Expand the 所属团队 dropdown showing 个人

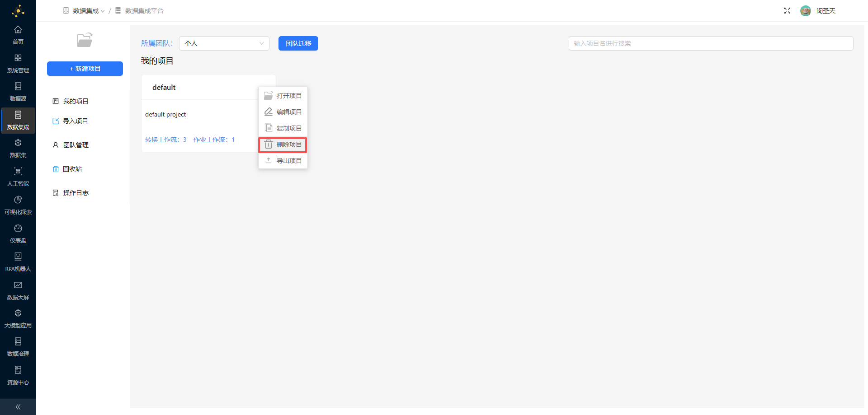(224, 43)
